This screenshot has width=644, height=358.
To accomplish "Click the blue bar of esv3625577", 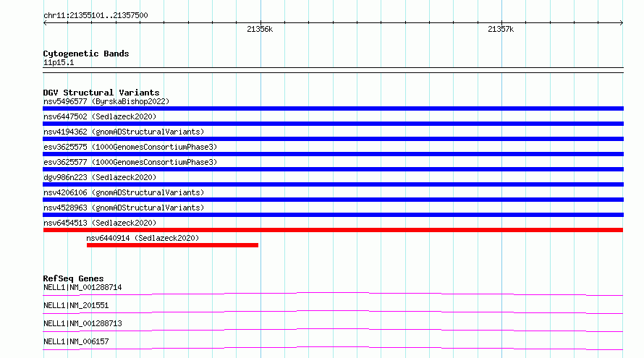I will 333,169.
